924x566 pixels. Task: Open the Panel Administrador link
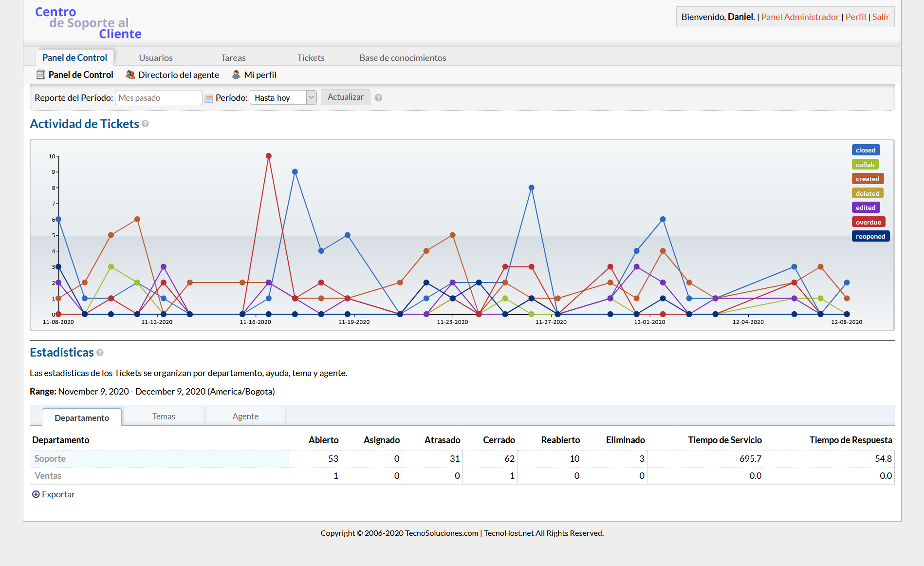(800, 17)
